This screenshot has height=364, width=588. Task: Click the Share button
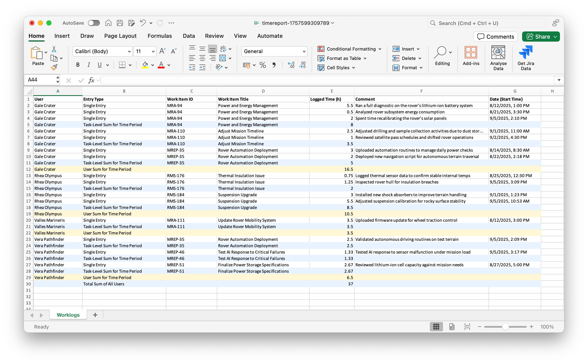pyautogui.click(x=541, y=37)
